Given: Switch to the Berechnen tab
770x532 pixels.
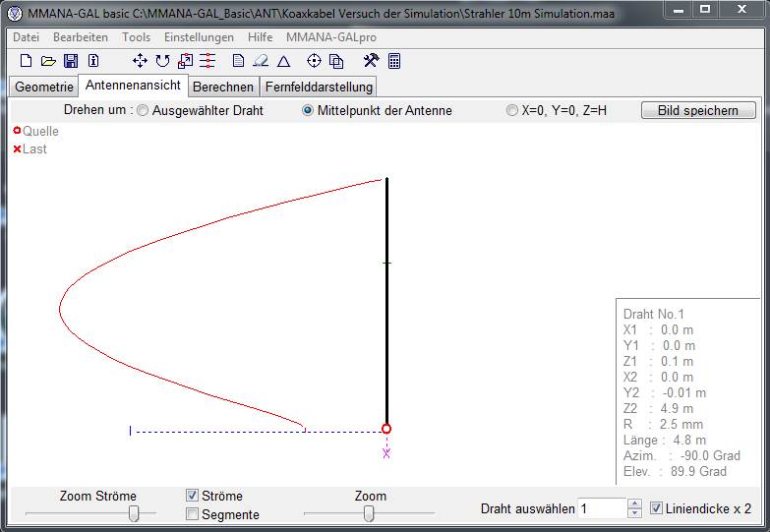Looking at the screenshot, I should tap(223, 87).
